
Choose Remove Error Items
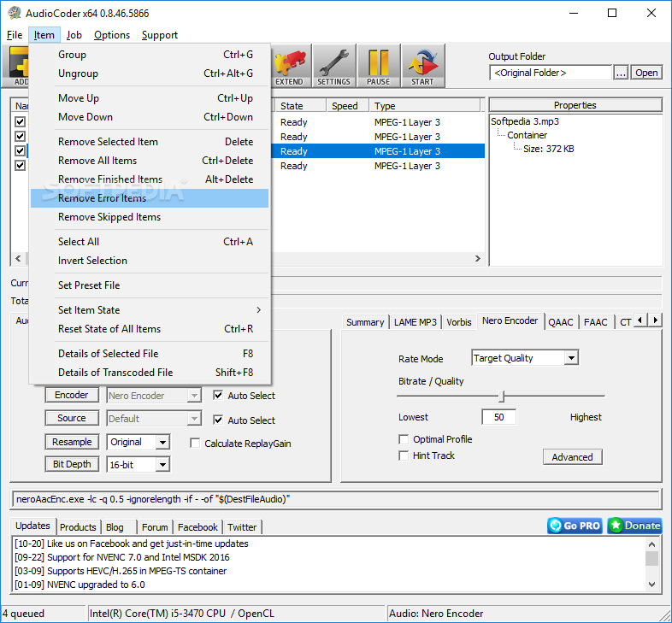pyautogui.click(x=150, y=198)
